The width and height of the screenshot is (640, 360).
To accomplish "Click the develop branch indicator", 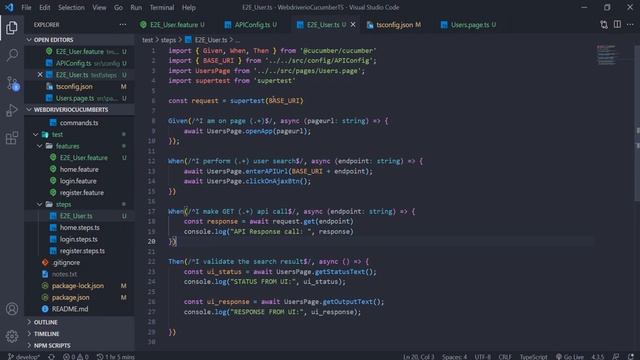I will (x=24, y=356).
